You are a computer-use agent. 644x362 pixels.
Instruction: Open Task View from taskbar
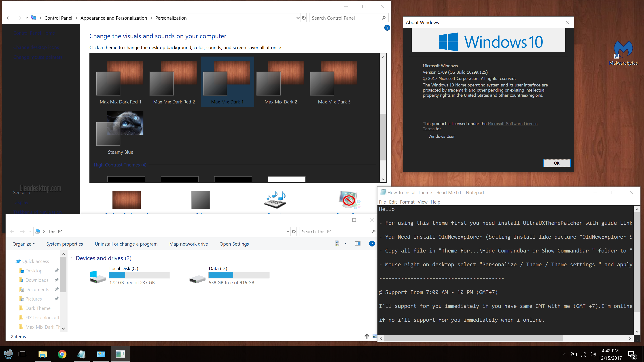[23, 354]
